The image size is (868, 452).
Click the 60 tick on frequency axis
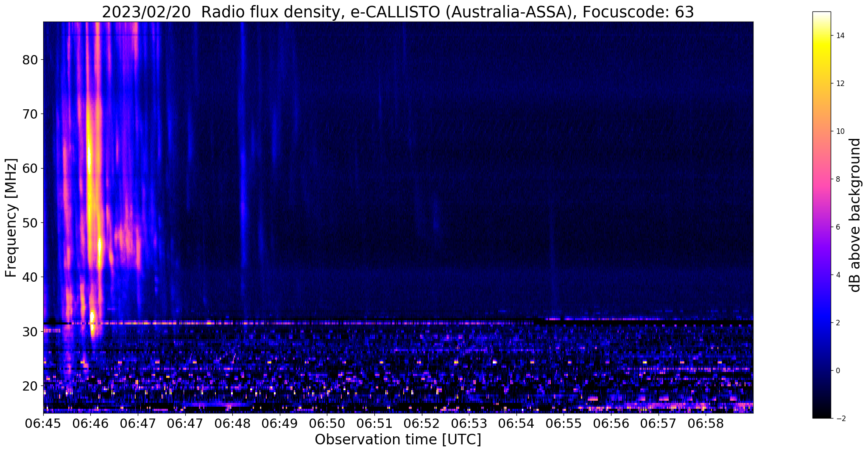pos(30,168)
